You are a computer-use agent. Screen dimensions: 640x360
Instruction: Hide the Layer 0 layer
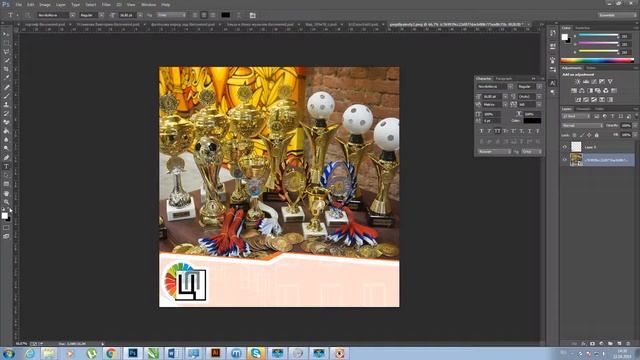(565, 147)
